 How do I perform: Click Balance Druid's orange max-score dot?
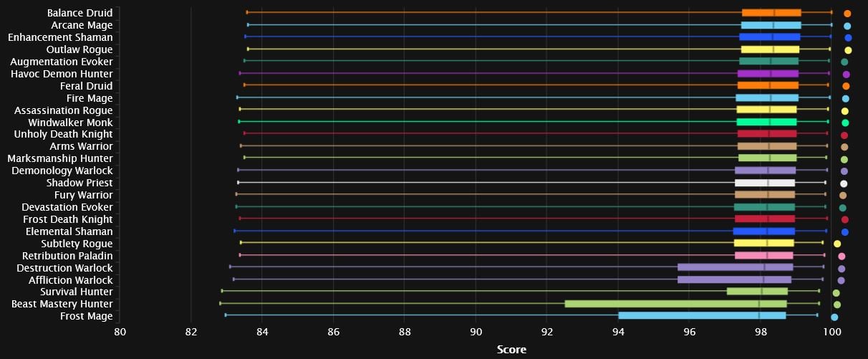tap(847, 13)
